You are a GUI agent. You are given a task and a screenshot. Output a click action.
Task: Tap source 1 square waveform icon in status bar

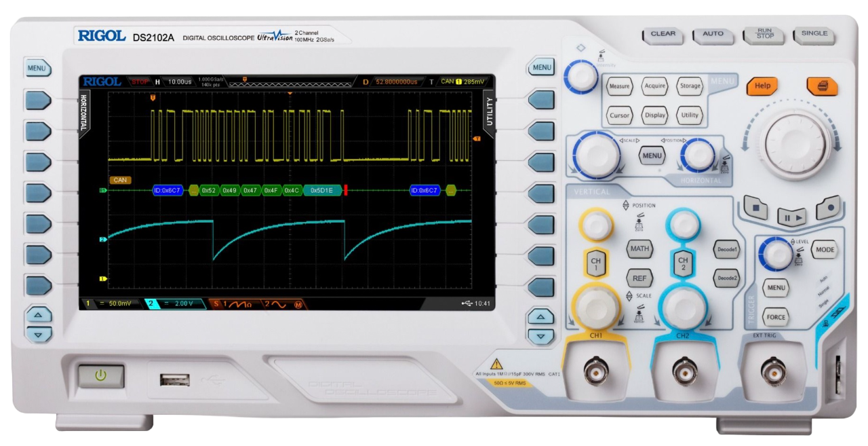click(x=239, y=304)
